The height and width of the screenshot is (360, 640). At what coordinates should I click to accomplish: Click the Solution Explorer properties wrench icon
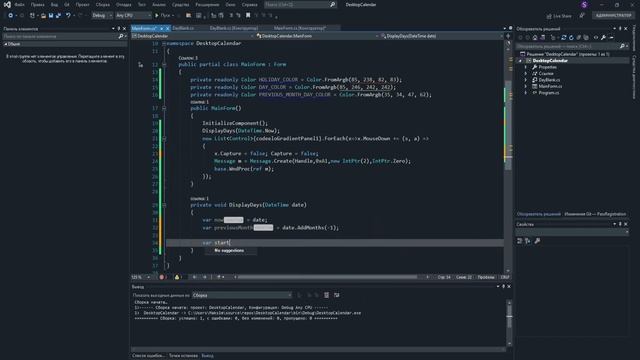[603, 38]
